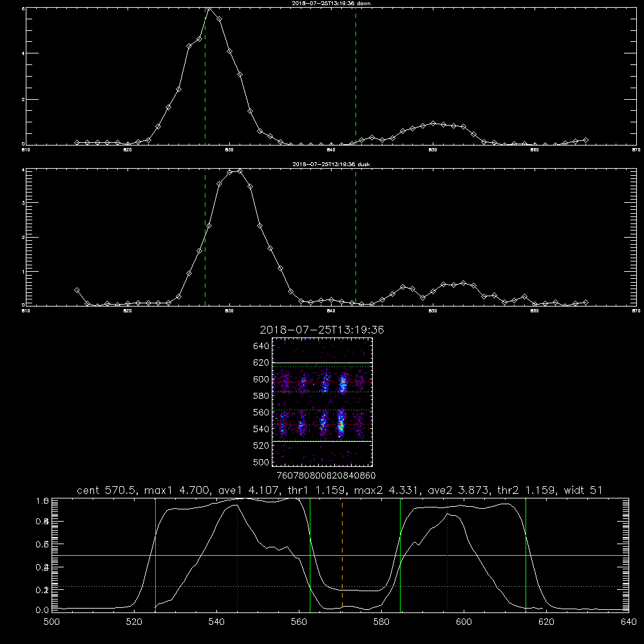
Task: Click the '560' label on bottom plot x-axis
Action: pyautogui.click(x=299, y=622)
